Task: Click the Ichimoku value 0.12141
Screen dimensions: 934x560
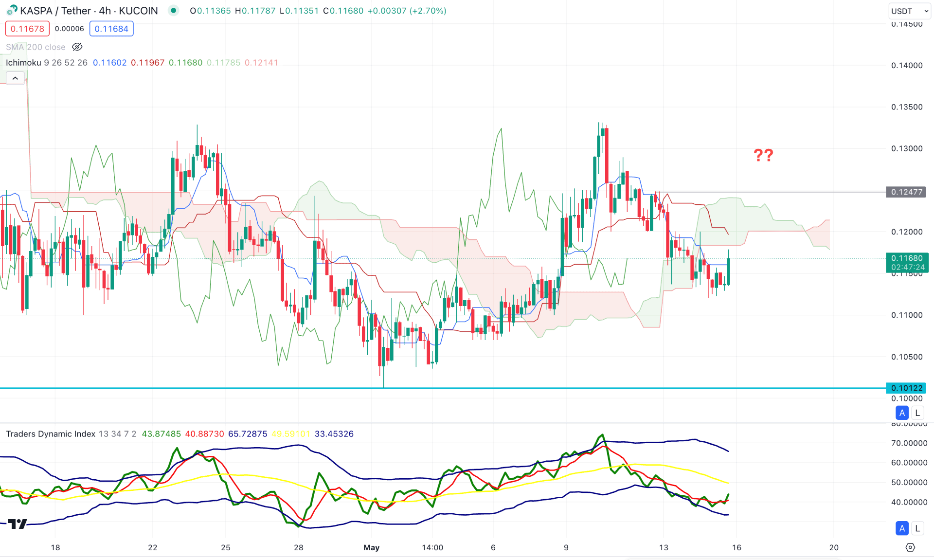Action: [261, 63]
